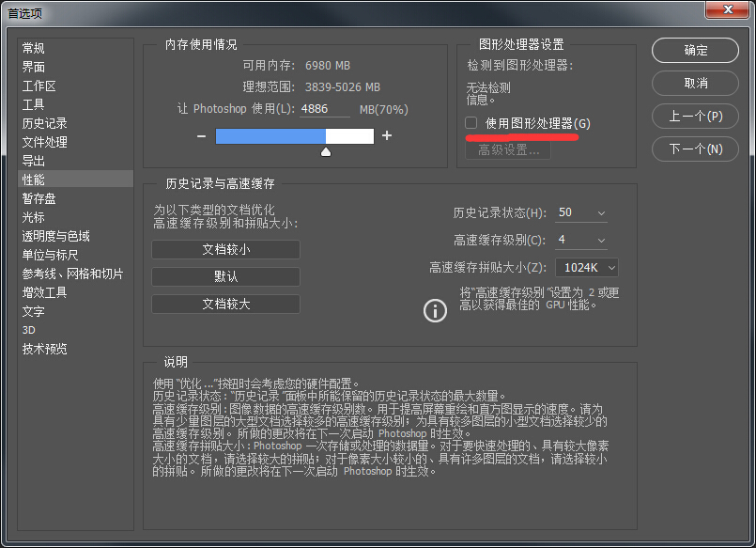
Task: Switch to 导出 preferences
Action: (75, 161)
